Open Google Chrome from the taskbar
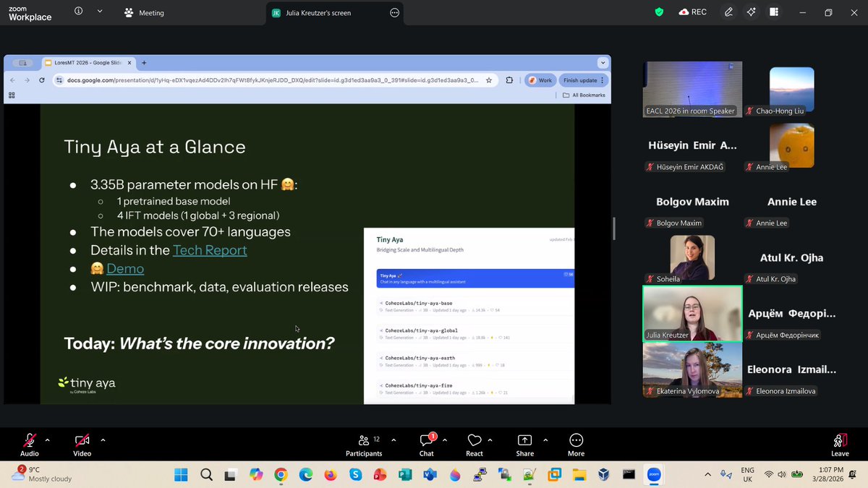The height and width of the screenshot is (488, 868). [281, 474]
